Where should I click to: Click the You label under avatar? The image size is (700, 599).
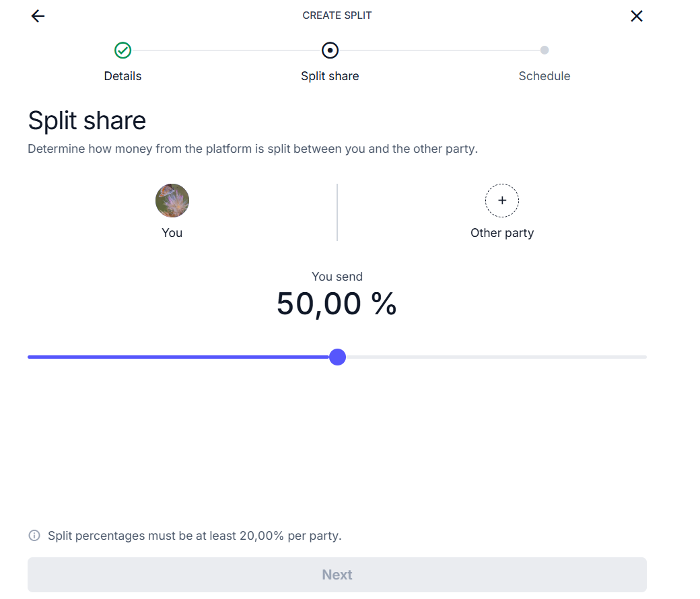click(x=172, y=233)
